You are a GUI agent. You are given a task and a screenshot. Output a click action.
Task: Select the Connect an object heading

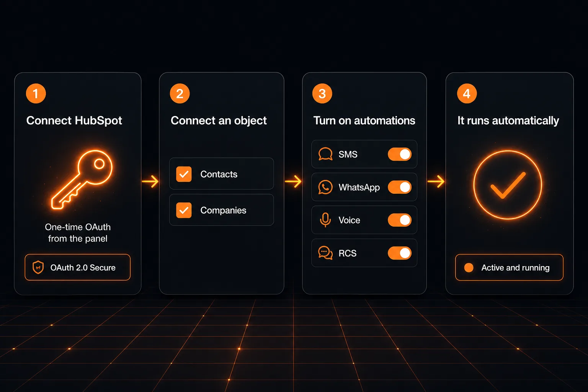(219, 121)
